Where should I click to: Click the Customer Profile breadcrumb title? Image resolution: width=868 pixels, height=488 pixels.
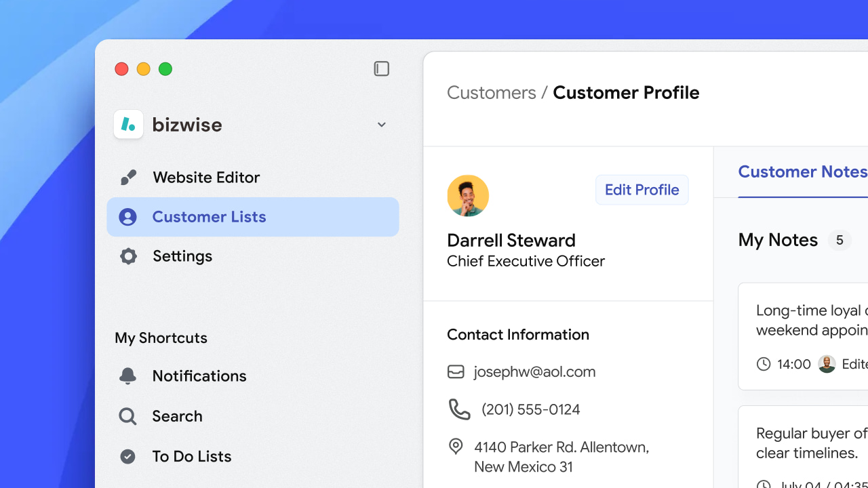pos(626,93)
